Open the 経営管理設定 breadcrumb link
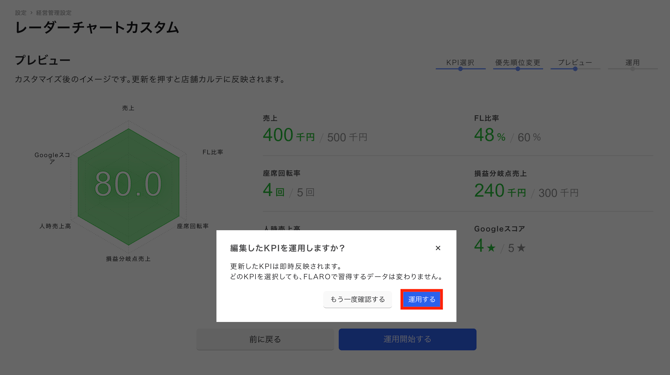This screenshot has height=375, width=670. click(x=53, y=13)
